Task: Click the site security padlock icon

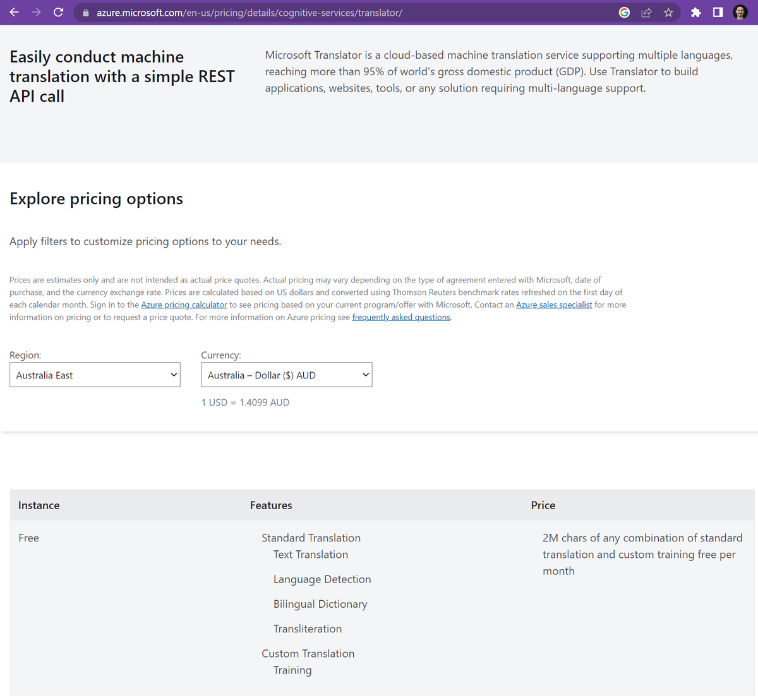Action: (85, 12)
